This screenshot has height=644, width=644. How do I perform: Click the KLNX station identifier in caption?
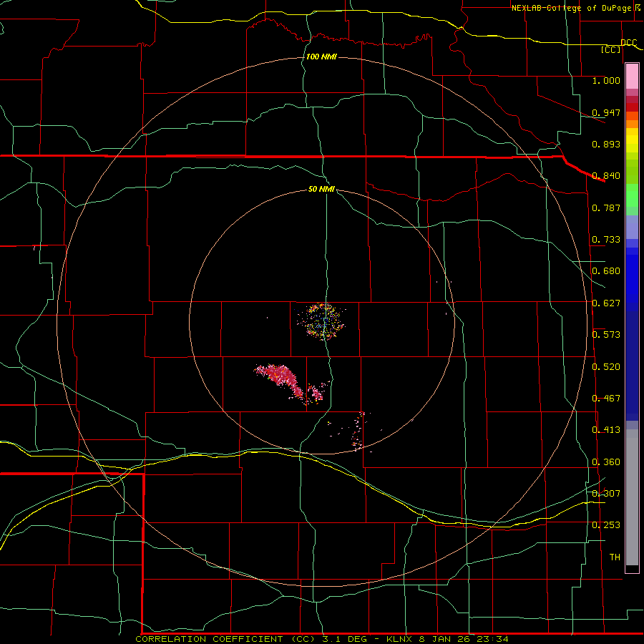400,639
